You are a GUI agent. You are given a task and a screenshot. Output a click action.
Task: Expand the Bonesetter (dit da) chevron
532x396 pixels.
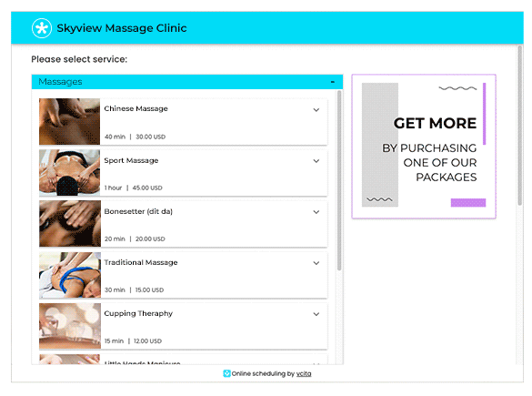pyautogui.click(x=316, y=212)
